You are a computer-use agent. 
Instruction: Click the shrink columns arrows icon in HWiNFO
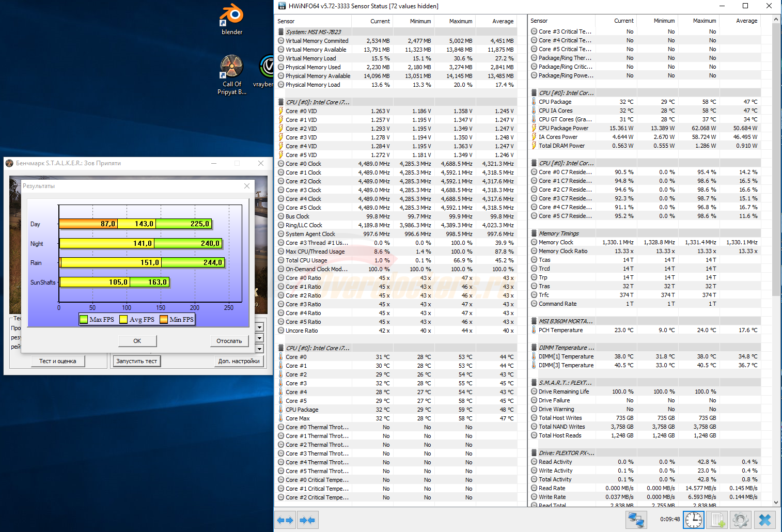click(x=307, y=520)
